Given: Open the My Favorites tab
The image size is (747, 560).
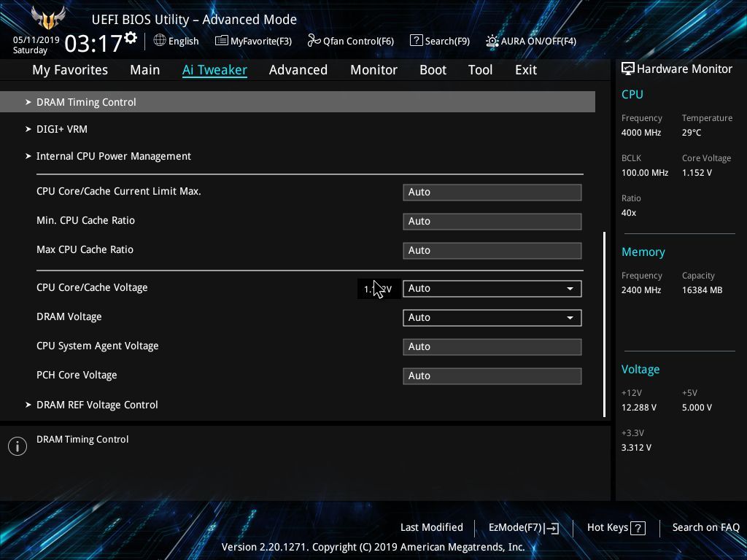Looking at the screenshot, I should [70, 70].
